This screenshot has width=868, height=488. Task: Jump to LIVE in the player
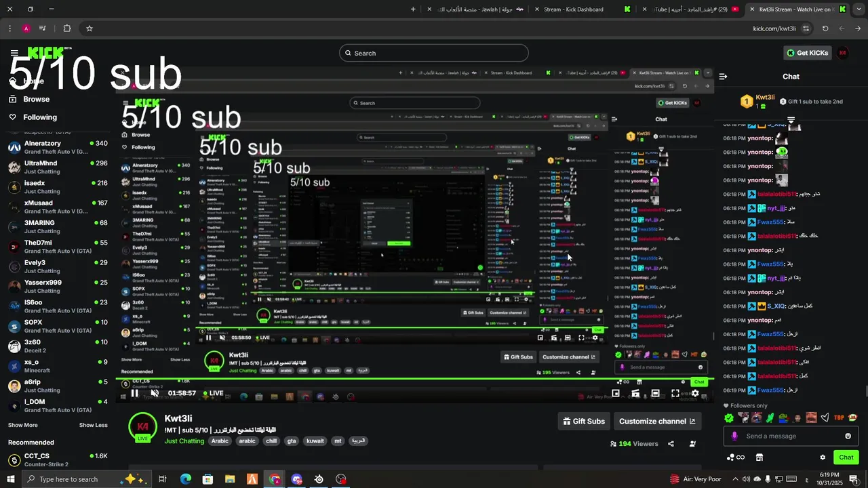coord(212,393)
